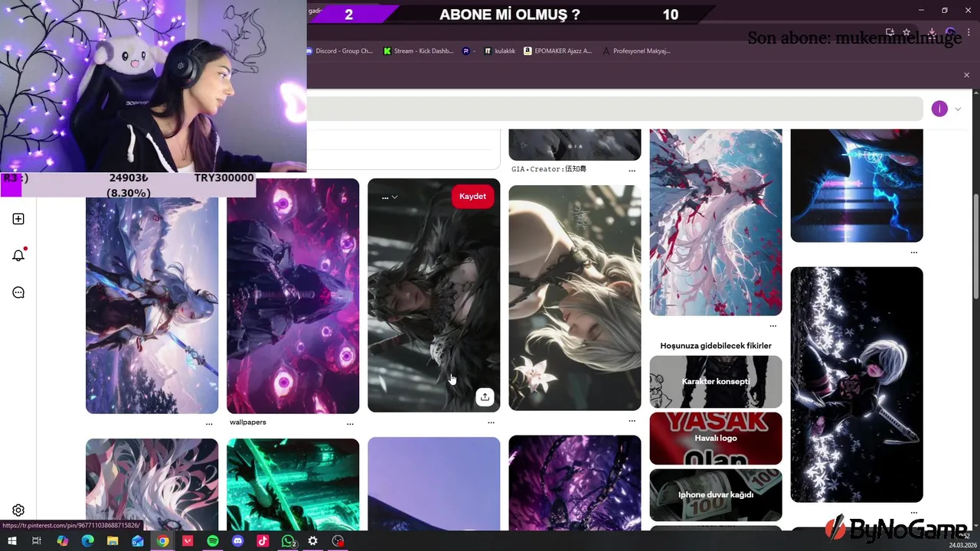This screenshot has height=551, width=980.
Task: Open Pinterest settings gear in sidebar
Action: click(x=18, y=510)
